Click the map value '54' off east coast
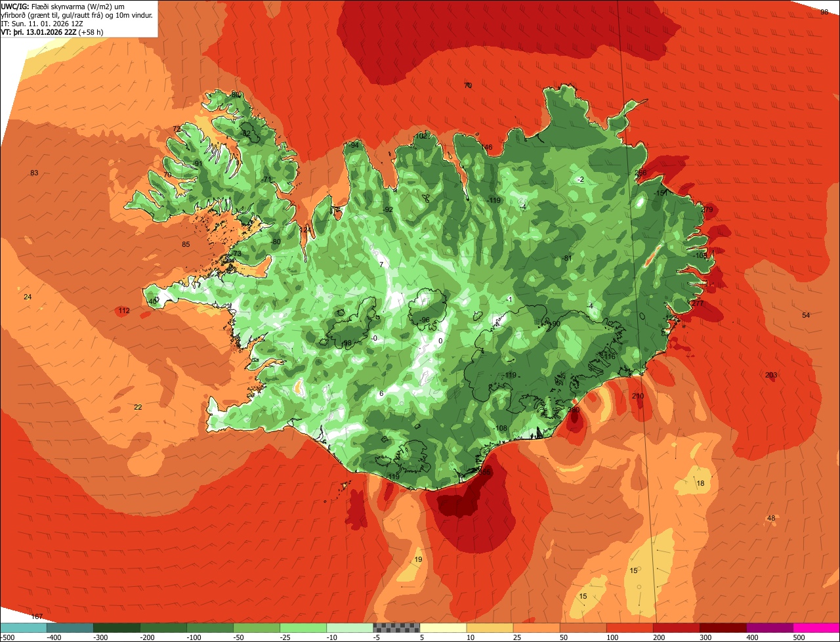The height and width of the screenshot is (642, 840). (806, 315)
